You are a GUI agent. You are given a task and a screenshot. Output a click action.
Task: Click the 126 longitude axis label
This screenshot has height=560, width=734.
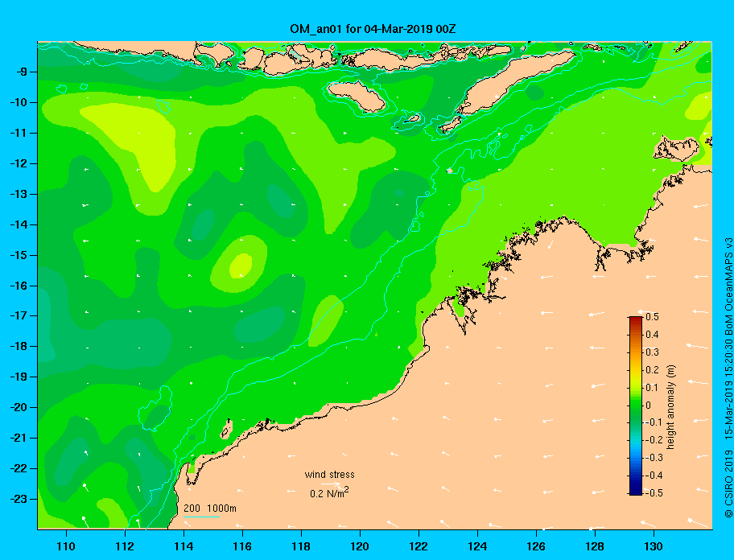[536, 546]
